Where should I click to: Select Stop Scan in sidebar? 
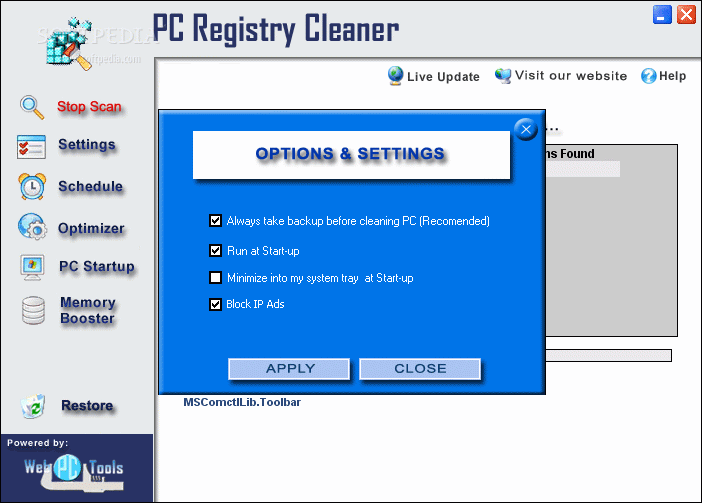[89, 107]
